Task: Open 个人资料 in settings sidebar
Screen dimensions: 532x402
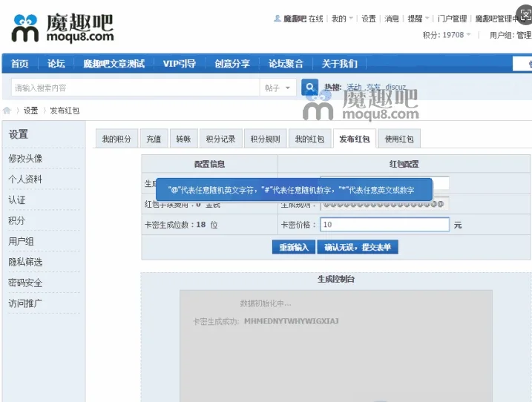Action: click(25, 179)
